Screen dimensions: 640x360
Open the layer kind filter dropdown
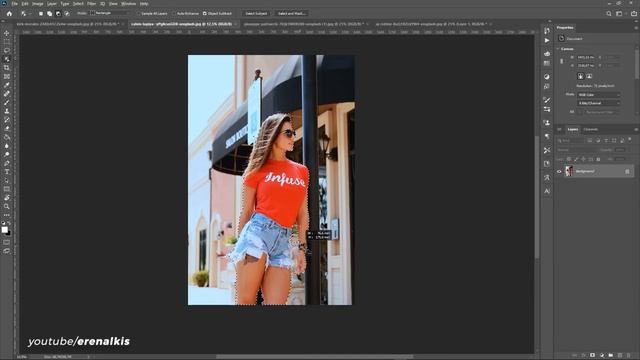[571, 140]
